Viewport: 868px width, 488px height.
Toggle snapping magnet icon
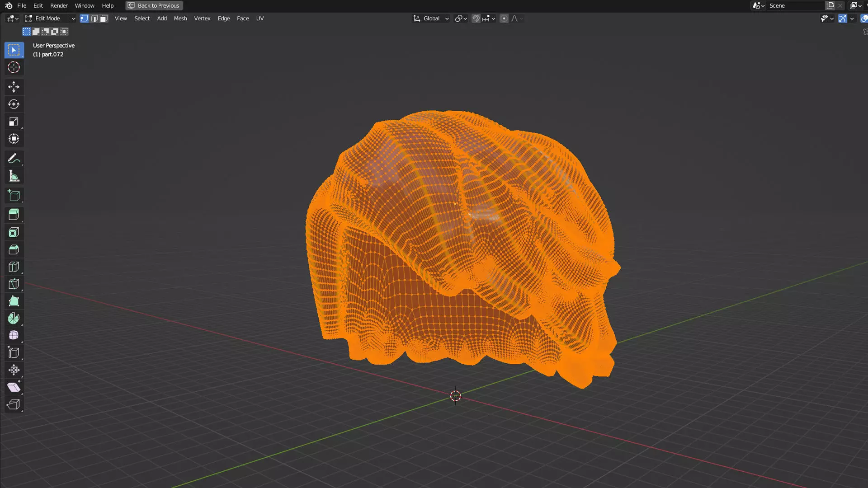click(x=476, y=19)
